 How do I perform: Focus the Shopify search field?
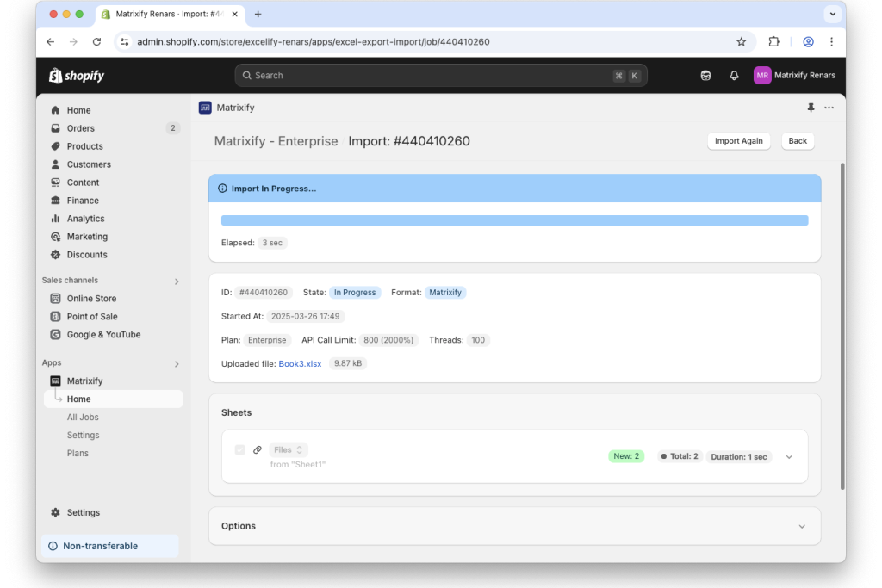coord(440,75)
